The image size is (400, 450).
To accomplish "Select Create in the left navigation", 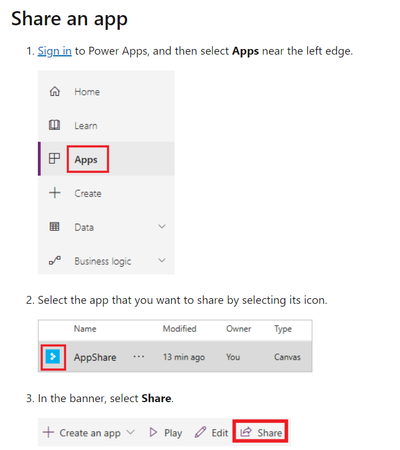I will coord(88,193).
